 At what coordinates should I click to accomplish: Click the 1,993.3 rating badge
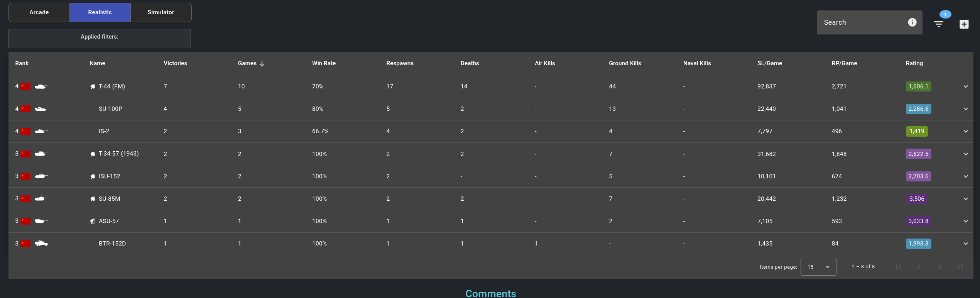point(918,244)
